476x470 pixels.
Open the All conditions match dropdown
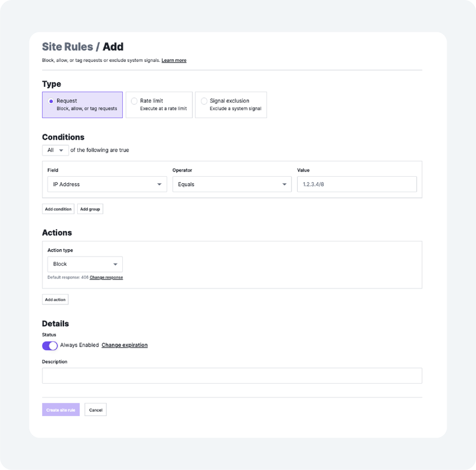56,150
